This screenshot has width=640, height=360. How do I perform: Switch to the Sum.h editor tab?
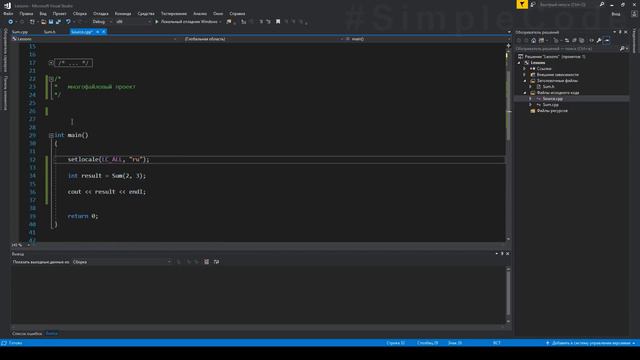coord(49,32)
